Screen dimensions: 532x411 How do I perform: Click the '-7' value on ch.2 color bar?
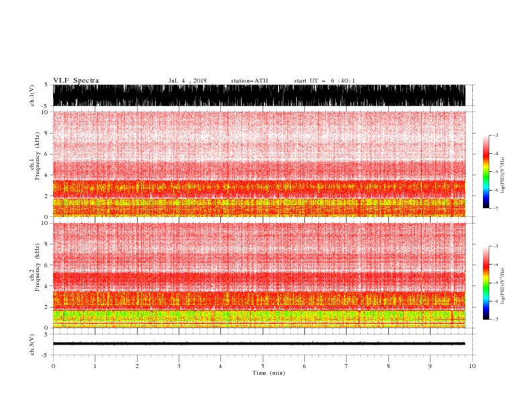pyautogui.click(x=495, y=319)
